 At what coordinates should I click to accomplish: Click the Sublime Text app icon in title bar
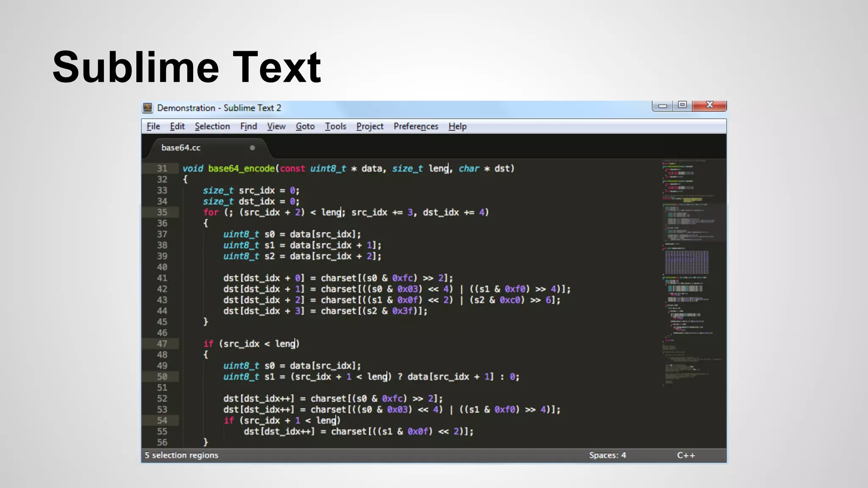[147, 108]
